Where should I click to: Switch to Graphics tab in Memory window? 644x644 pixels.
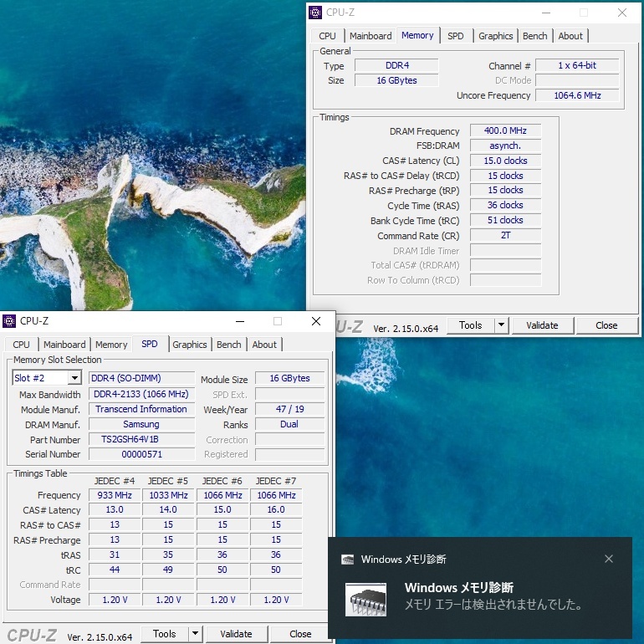[495, 36]
